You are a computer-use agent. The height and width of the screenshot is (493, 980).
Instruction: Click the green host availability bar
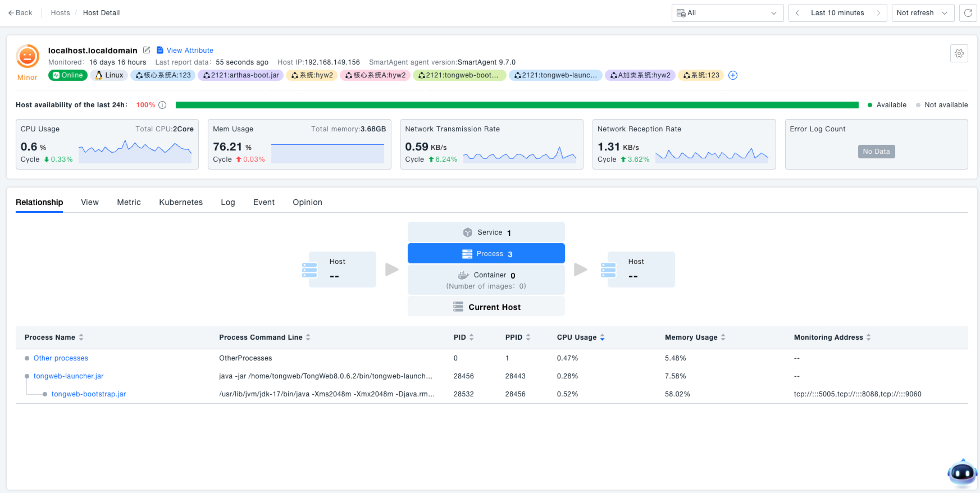[517, 105]
